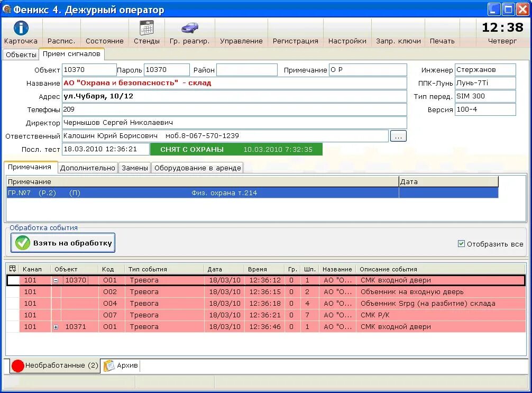Click the ППК-Лунь field

coord(485,83)
